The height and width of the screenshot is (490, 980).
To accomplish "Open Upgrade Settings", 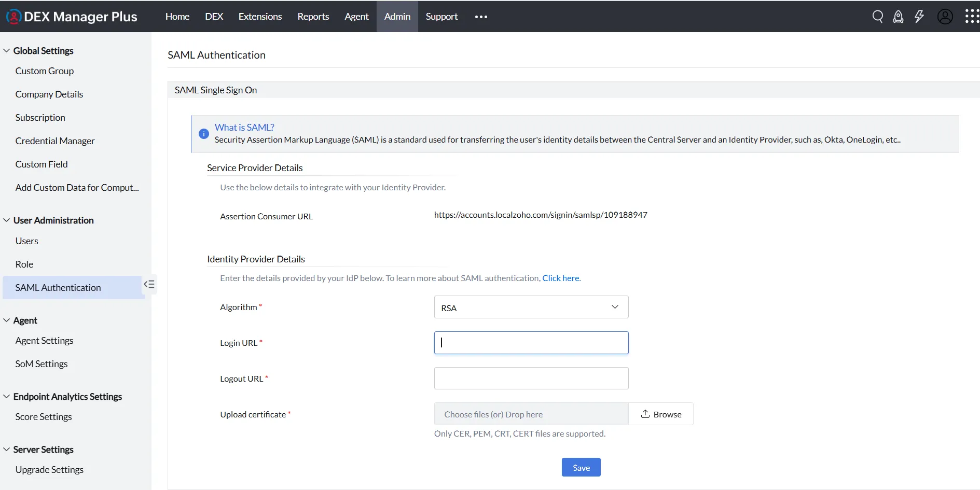I will tap(49, 470).
